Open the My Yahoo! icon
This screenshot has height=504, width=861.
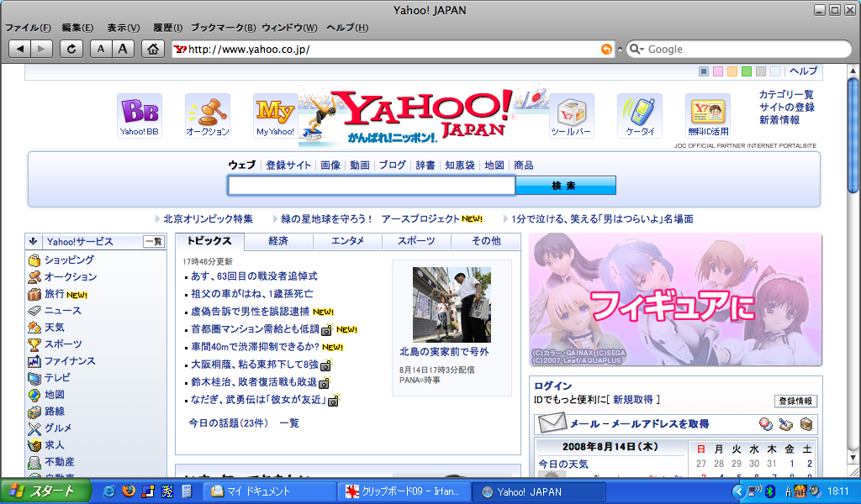click(276, 116)
